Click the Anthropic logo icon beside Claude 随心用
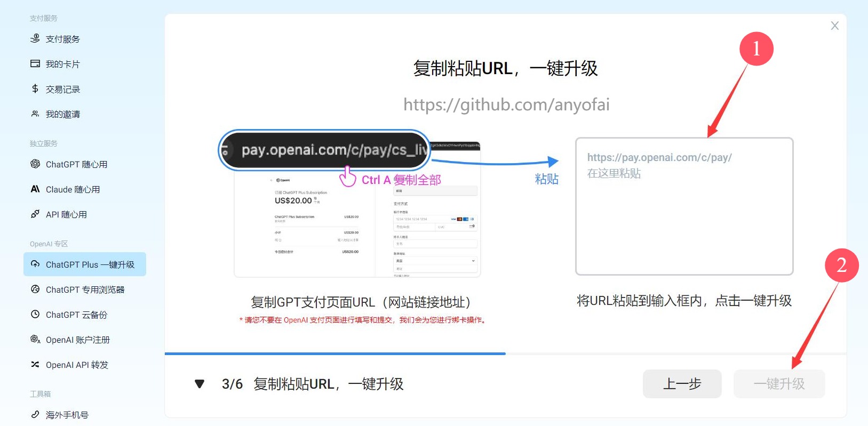Screen dimensions: 868x426 click(x=35, y=189)
